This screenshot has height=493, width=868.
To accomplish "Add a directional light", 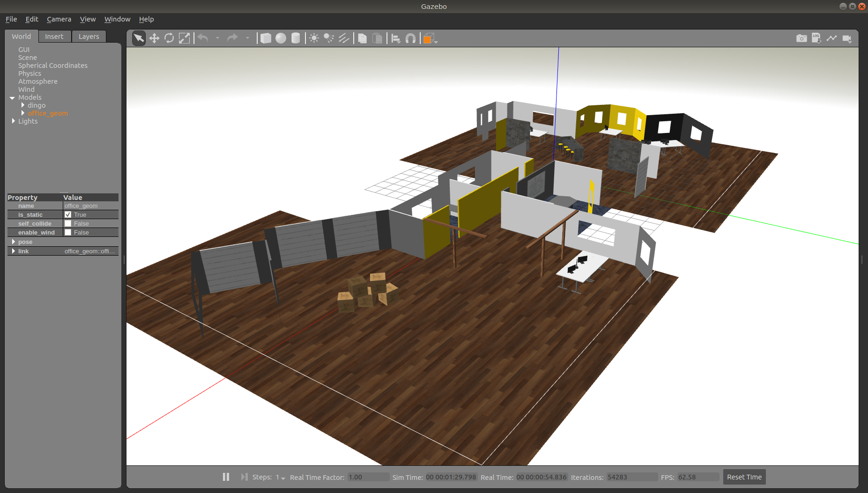I will [344, 38].
